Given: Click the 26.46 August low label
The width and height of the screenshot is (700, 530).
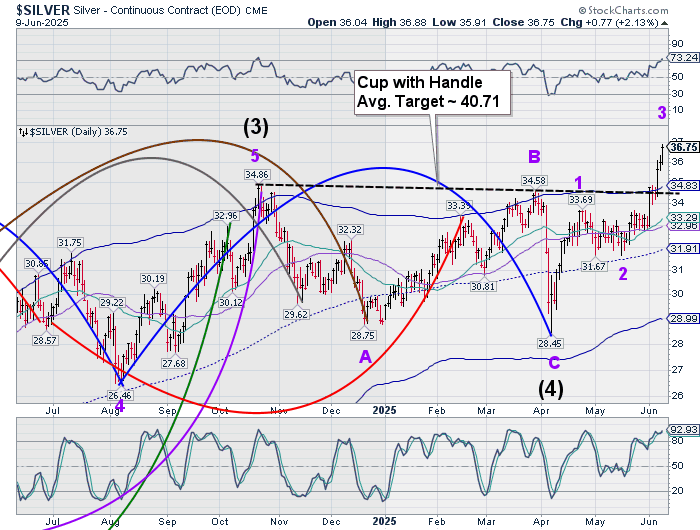Looking at the screenshot, I should point(119,395).
